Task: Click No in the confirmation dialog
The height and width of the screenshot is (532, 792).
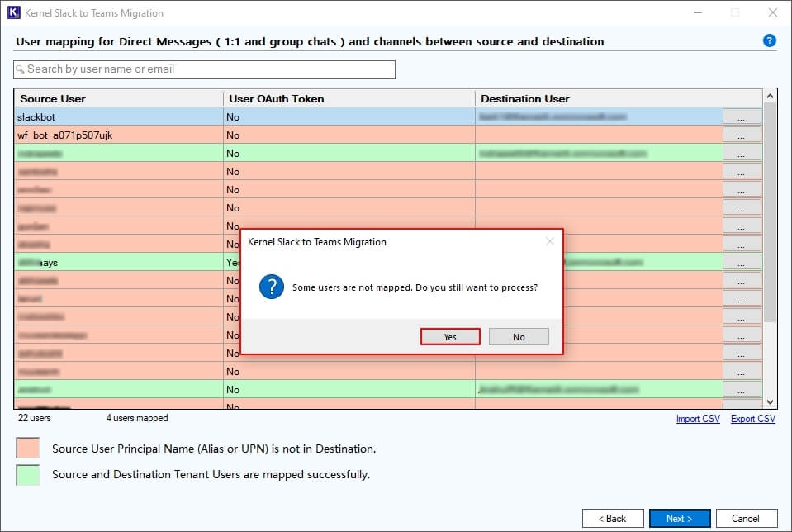Action: pyautogui.click(x=519, y=337)
